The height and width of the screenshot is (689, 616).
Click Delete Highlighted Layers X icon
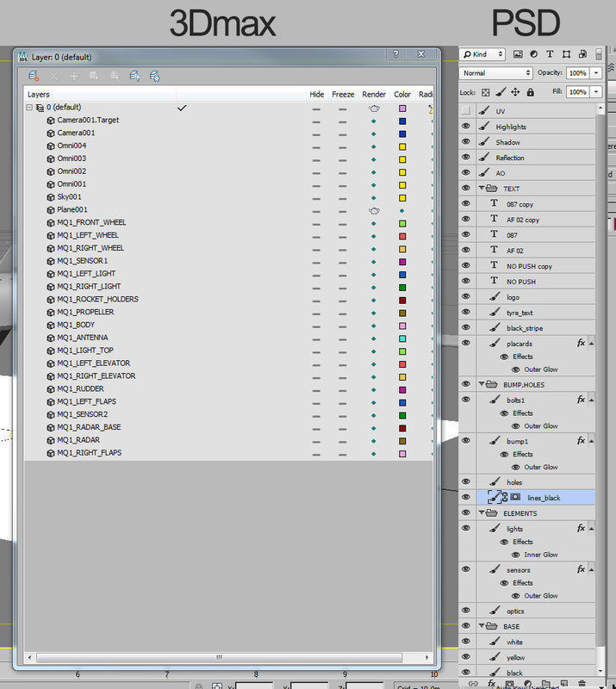coord(53,77)
